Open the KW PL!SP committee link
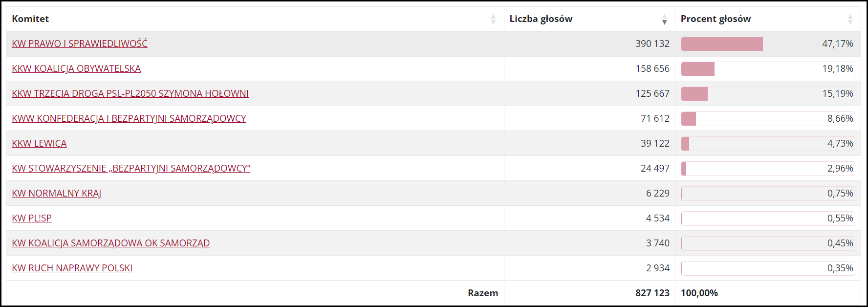 pyautogui.click(x=32, y=218)
